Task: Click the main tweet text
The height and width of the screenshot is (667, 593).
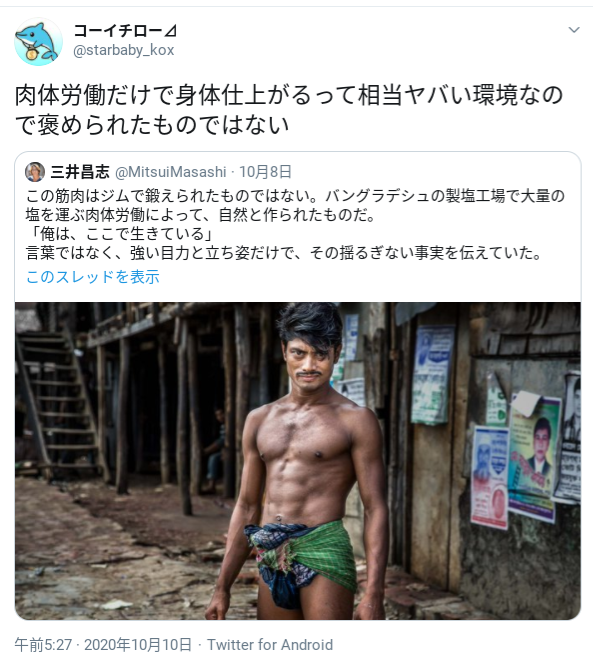Action: 289,110
